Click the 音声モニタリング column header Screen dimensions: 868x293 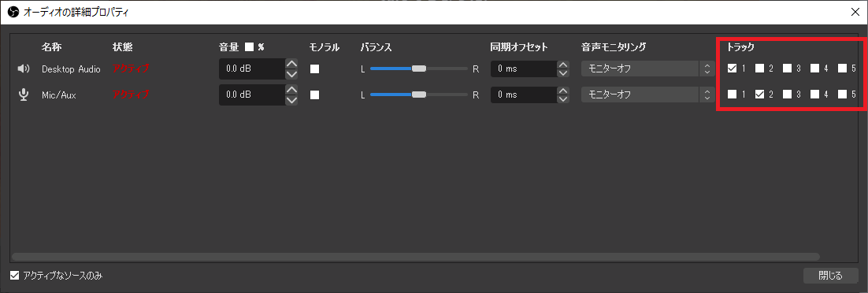click(x=614, y=47)
